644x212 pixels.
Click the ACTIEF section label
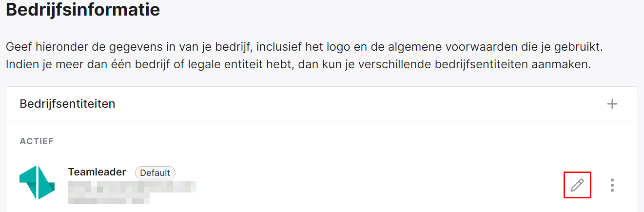pyautogui.click(x=37, y=141)
